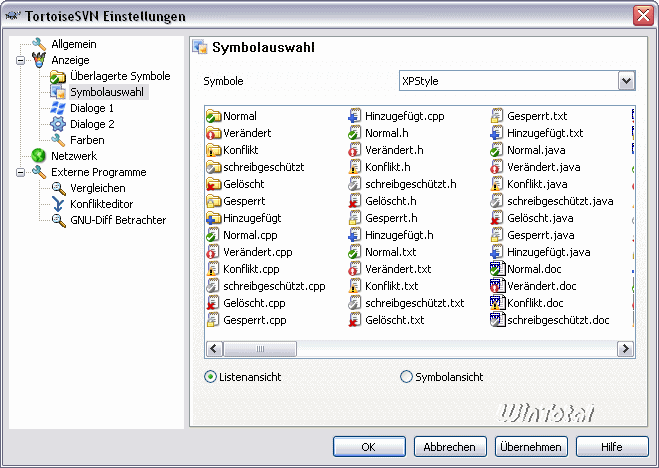Click the Hinzugefügt.java file icon
Viewport: 659px width, 468px height.
pos(497,252)
